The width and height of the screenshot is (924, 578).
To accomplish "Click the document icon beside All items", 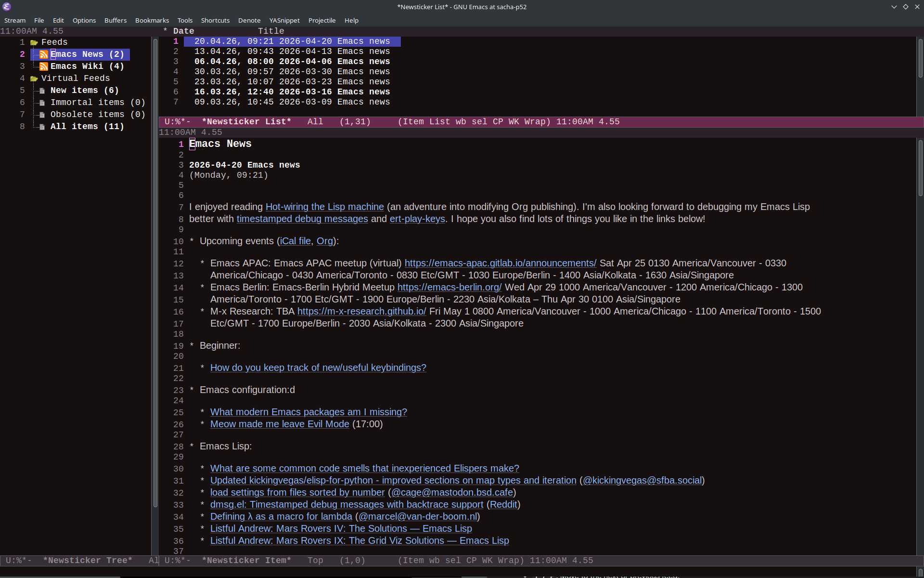I will tap(42, 127).
